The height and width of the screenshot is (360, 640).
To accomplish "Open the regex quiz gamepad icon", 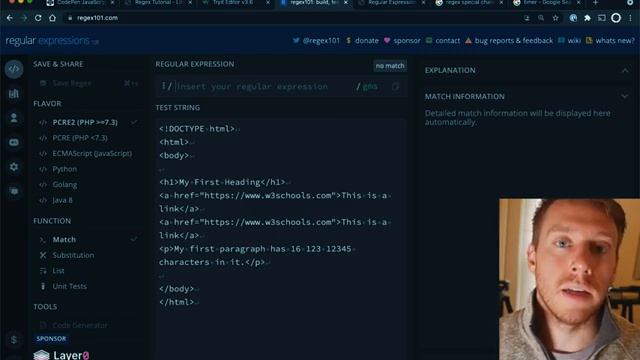I will tap(14, 142).
